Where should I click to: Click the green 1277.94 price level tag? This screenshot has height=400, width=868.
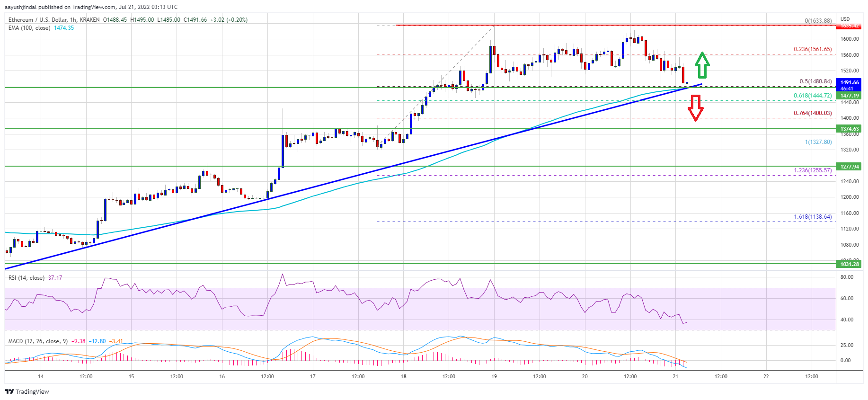pyautogui.click(x=849, y=167)
